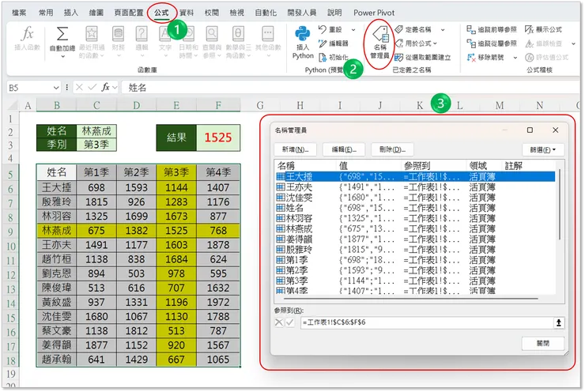Screen dimensions: 585x392
Task: Expand the formula bar fx dropdown arrow
Action: pos(115,88)
